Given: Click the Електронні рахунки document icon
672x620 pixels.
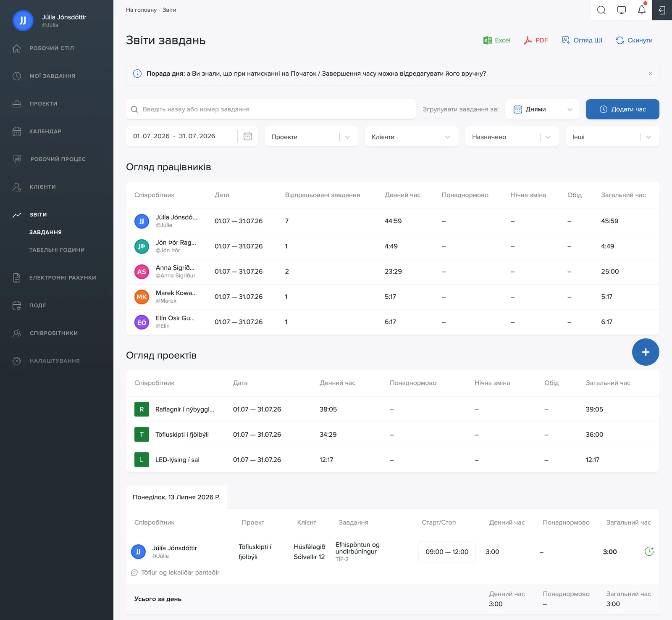Looking at the screenshot, I should tap(17, 278).
